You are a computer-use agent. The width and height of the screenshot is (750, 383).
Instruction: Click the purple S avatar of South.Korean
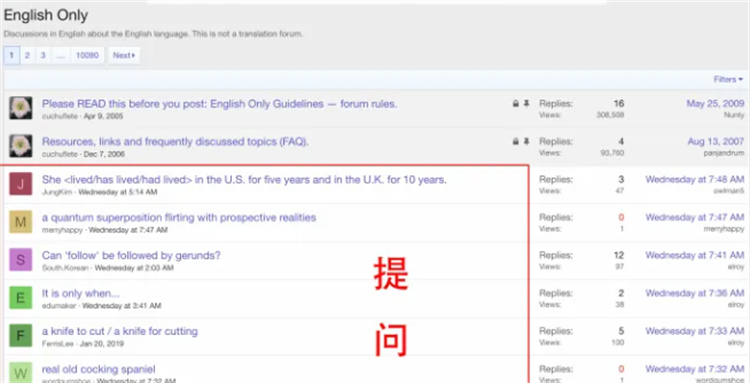click(21, 260)
